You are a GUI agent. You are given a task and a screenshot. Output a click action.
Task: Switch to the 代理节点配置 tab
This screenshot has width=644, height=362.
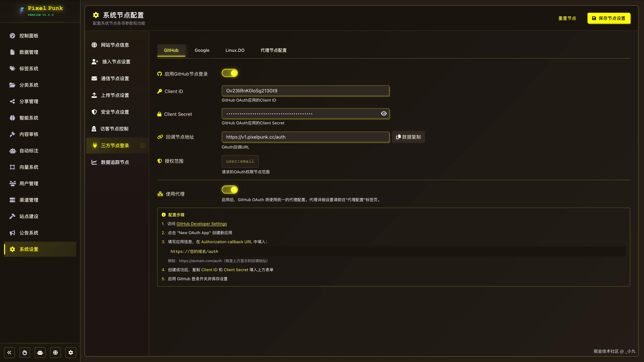[x=274, y=50]
